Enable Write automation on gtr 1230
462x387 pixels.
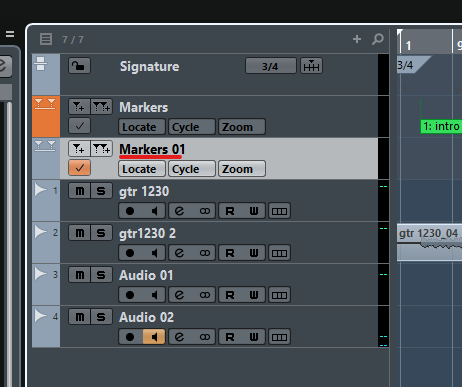point(254,211)
